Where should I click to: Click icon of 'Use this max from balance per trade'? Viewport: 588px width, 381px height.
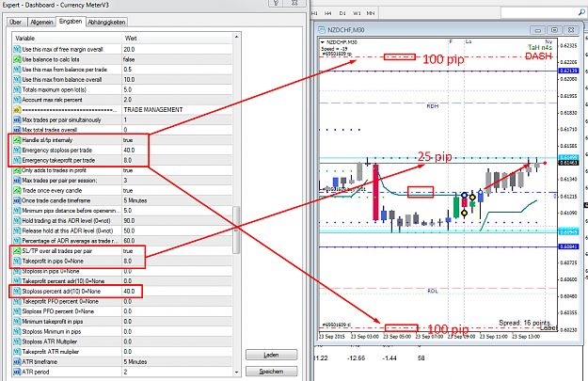click(x=17, y=70)
